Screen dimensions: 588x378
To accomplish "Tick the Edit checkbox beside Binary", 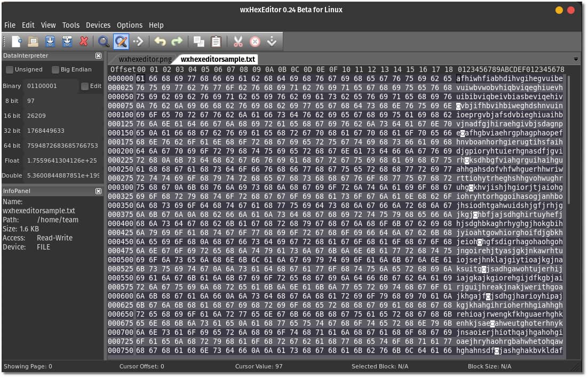I will click(85, 86).
